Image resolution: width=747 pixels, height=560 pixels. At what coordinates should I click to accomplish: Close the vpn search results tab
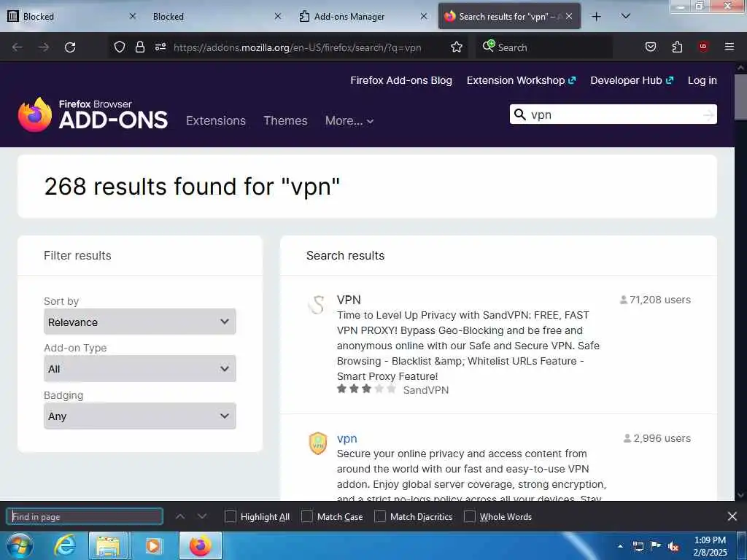point(569,16)
